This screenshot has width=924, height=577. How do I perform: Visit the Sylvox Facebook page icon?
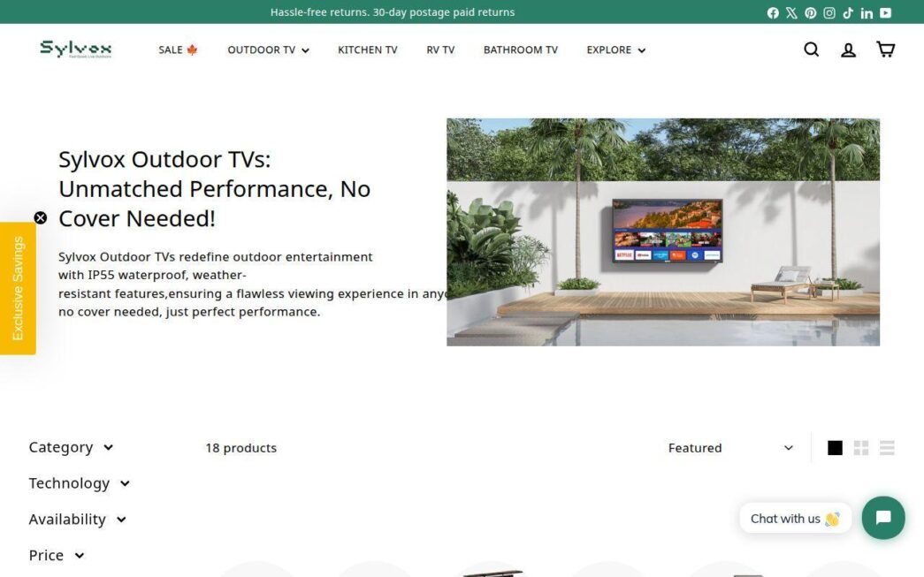click(x=773, y=12)
